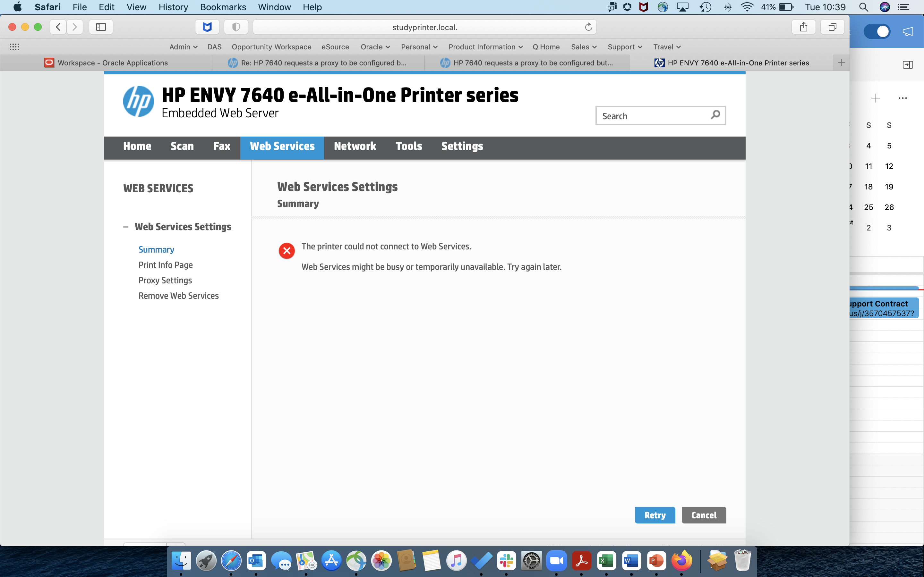The height and width of the screenshot is (577, 924).
Task: Click the search magnifier icon in printer page
Action: tap(715, 114)
